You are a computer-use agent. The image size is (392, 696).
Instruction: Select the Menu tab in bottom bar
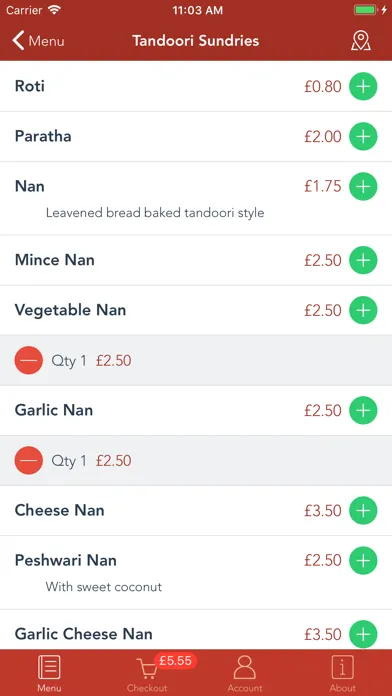(49, 672)
